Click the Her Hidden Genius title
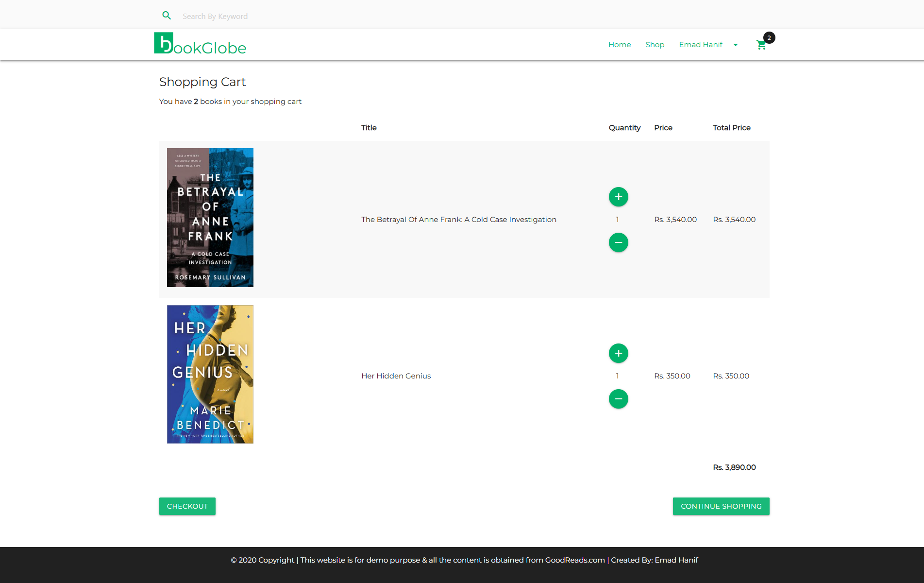924x583 pixels. pos(396,376)
